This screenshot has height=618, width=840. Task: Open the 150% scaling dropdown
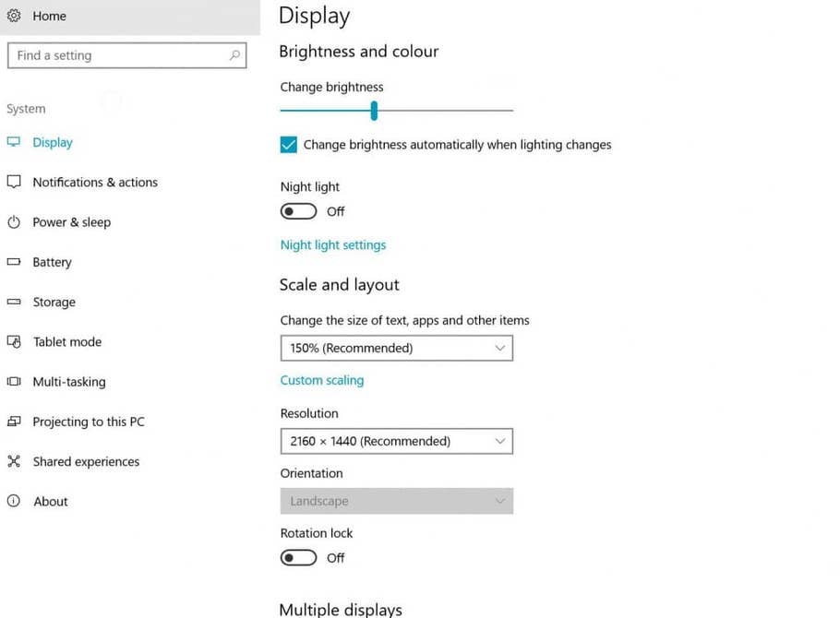click(396, 348)
